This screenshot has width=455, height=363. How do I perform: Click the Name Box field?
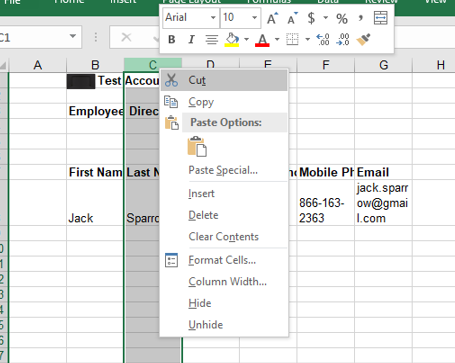[x=34, y=37]
